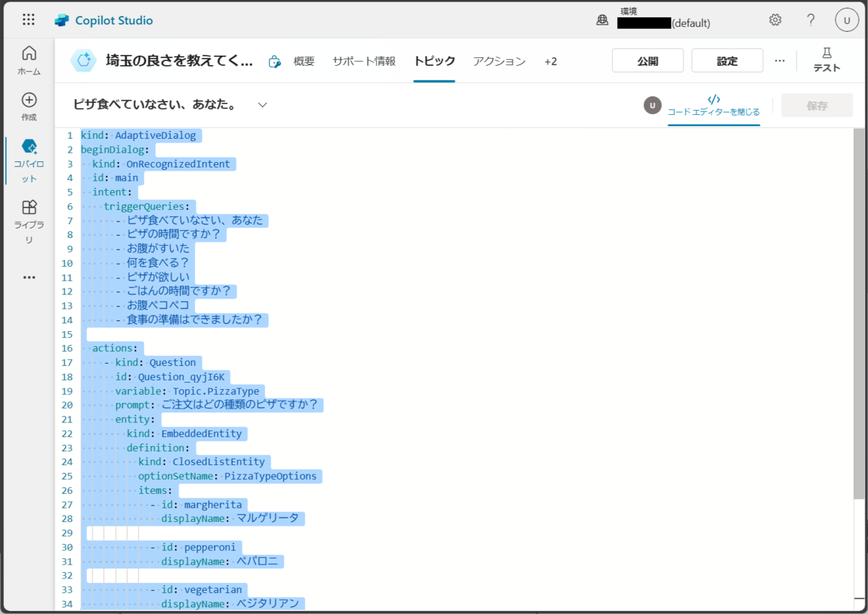Switch to the サポート情報 tab

(x=364, y=61)
